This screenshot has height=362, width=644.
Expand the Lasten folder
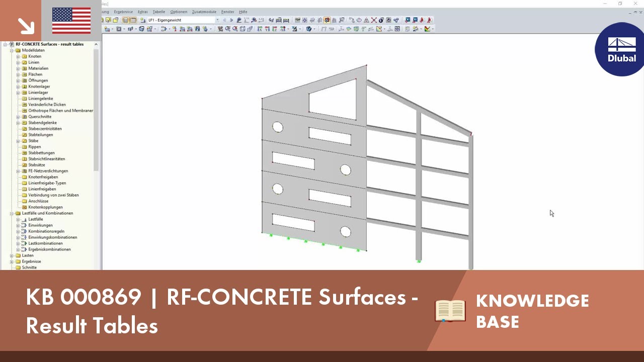click(12, 255)
